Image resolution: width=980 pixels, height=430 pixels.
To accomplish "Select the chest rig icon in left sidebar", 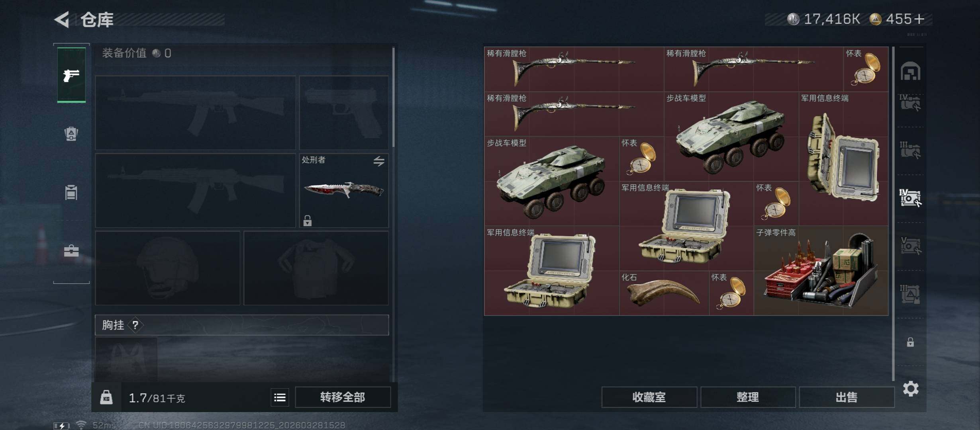I will 71,192.
